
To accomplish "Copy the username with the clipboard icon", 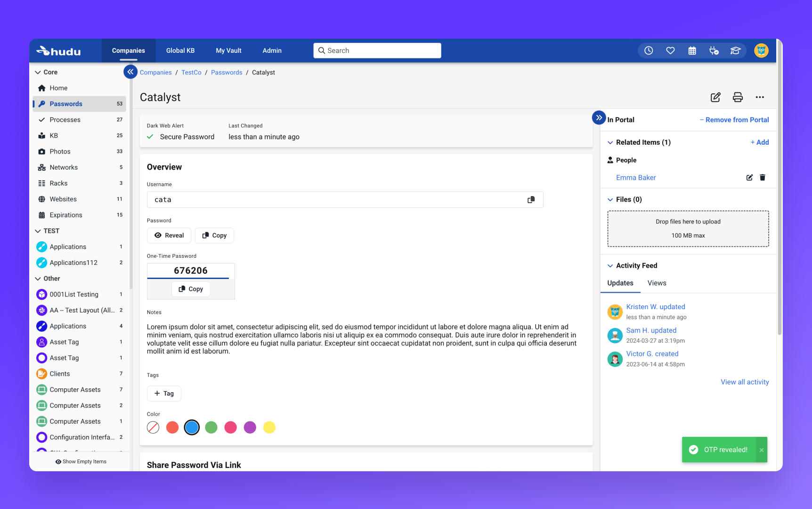I will (531, 200).
